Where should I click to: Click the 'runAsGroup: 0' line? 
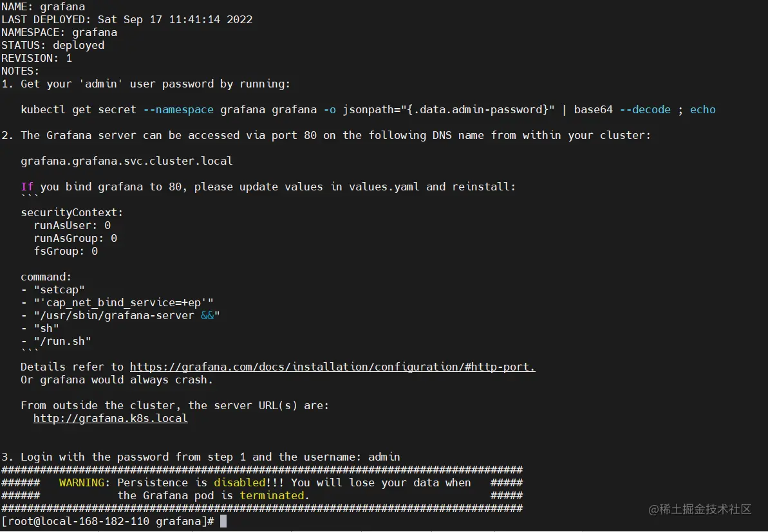pyautogui.click(x=75, y=238)
